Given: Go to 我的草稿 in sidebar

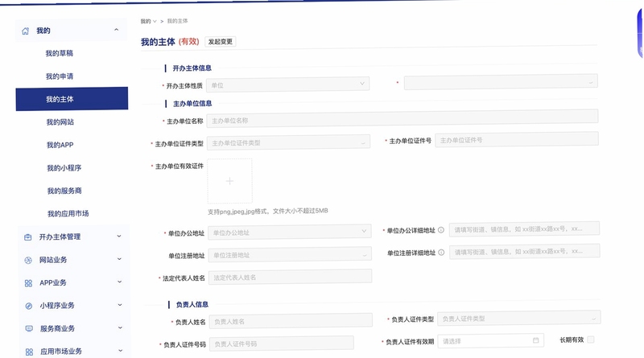Looking at the screenshot, I should click(x=59, y=53).
